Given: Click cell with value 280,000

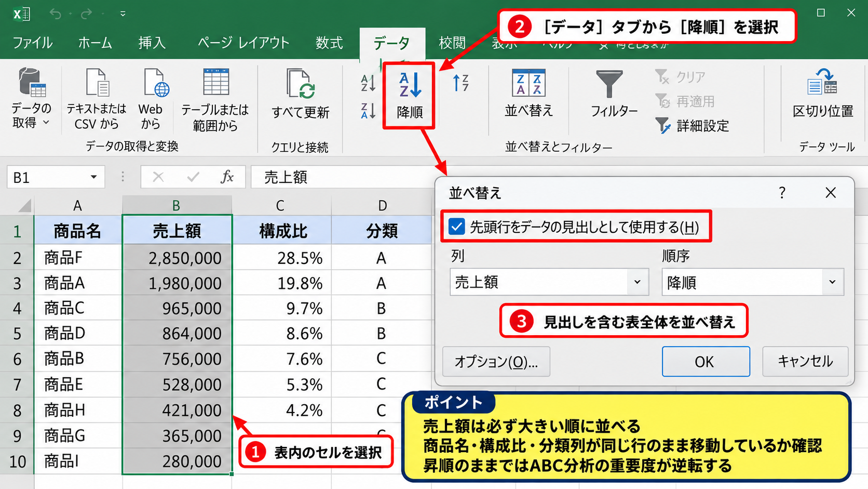Looking at the screenshot, I should (x=177, y=461).
